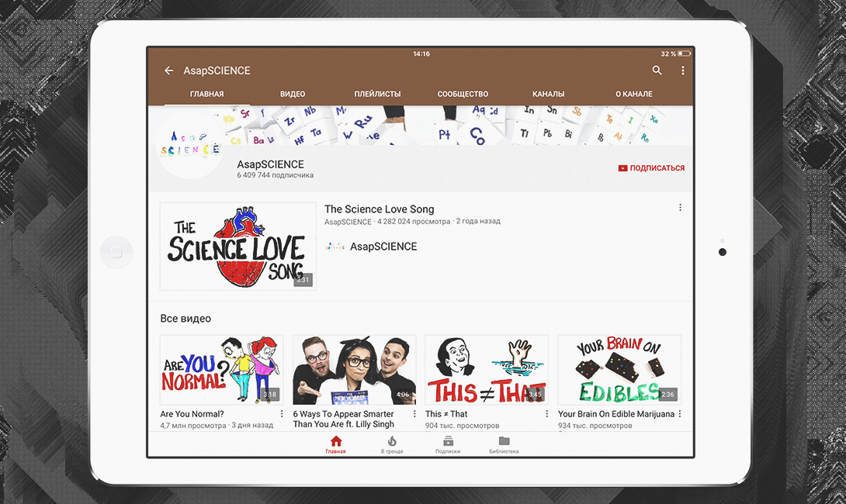Image resolution: width=846 pixels, height=504 pixels.
Task: Open the header three-dot overflow menu
Action: click(682, 71)
